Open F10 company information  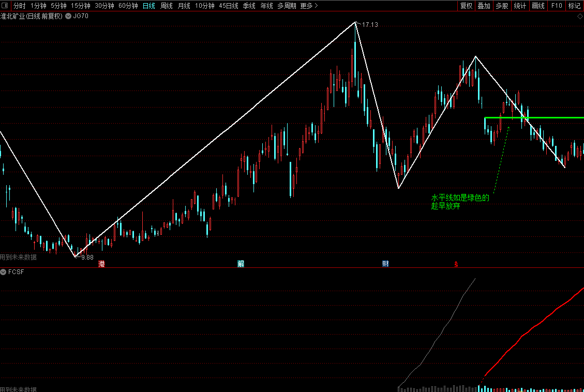point(557,6)
